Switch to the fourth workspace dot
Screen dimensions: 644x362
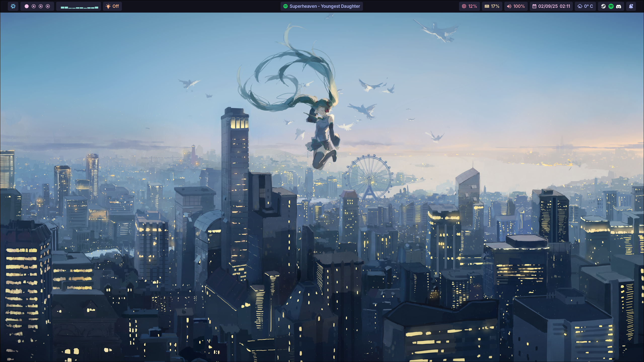click(x=48, y=6)
